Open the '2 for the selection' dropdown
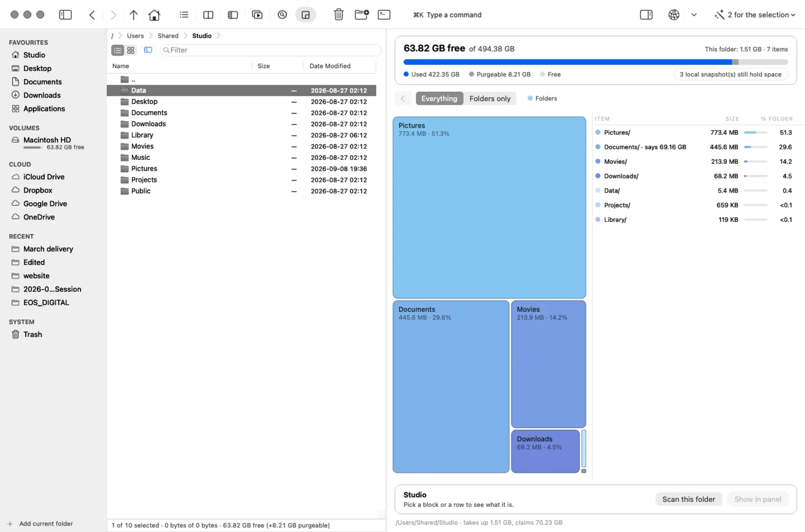The height and width of the screenshot is (532, 805). tap(755, 15)
